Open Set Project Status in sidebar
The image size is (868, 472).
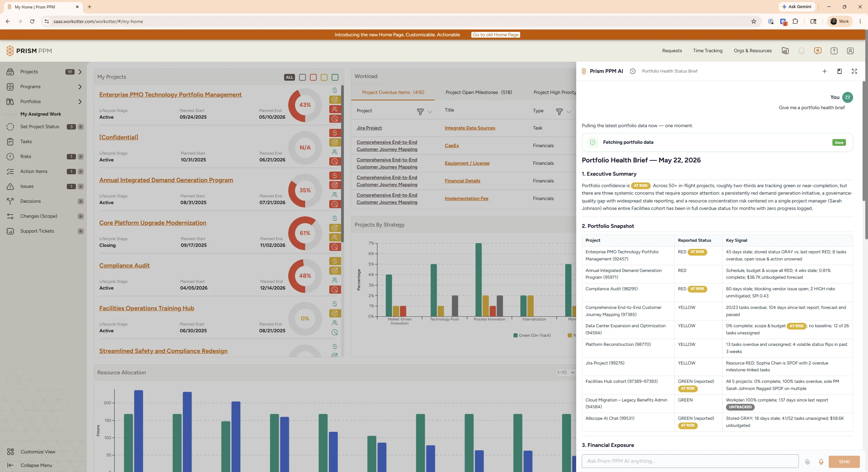pyautogui.click(x=40, y=127)
